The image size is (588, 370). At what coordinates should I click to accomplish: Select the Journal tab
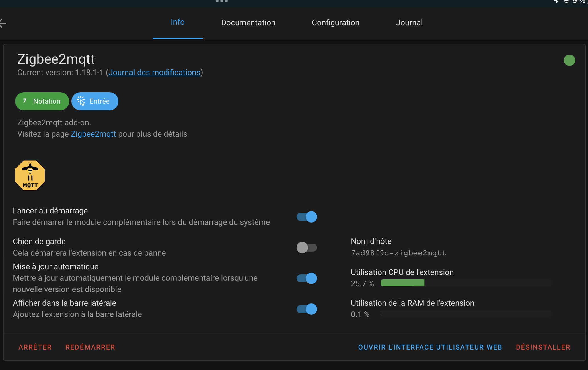click(409, 23)
